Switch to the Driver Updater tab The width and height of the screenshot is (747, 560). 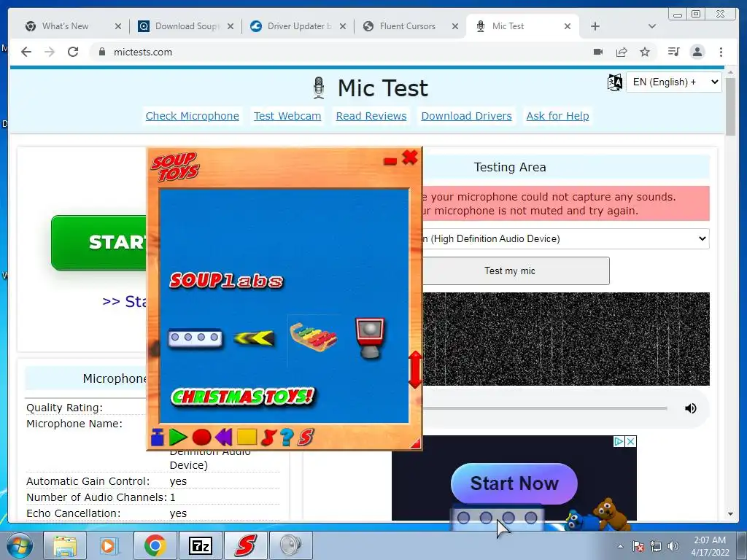click(x=298, y=26)
